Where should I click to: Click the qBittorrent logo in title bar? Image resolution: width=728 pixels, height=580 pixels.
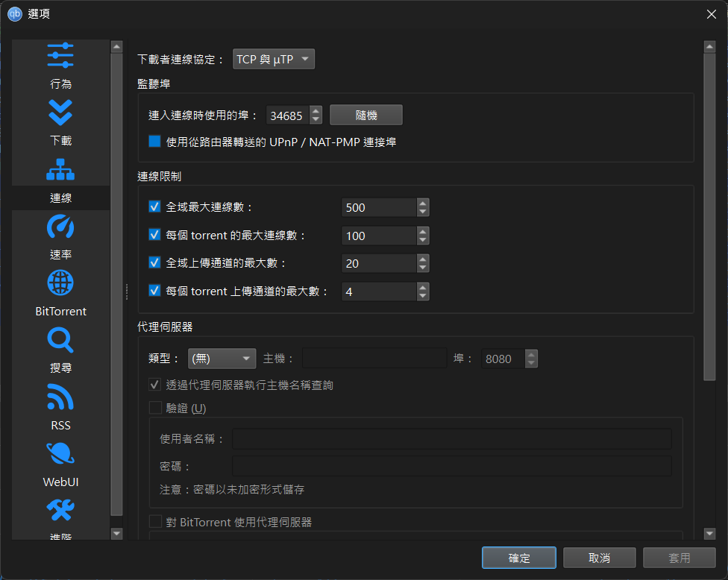click(x=14, y=14)
